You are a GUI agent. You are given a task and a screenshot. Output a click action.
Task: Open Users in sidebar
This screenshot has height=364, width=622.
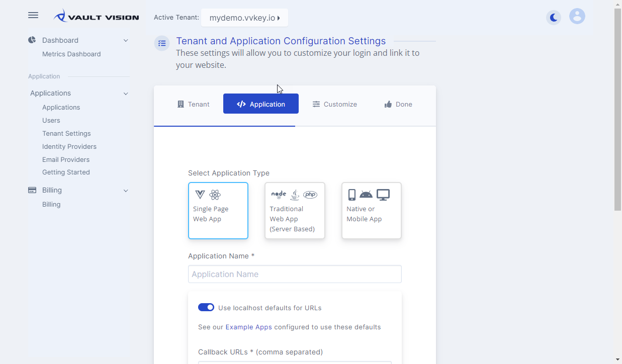(x=51, y=120)
